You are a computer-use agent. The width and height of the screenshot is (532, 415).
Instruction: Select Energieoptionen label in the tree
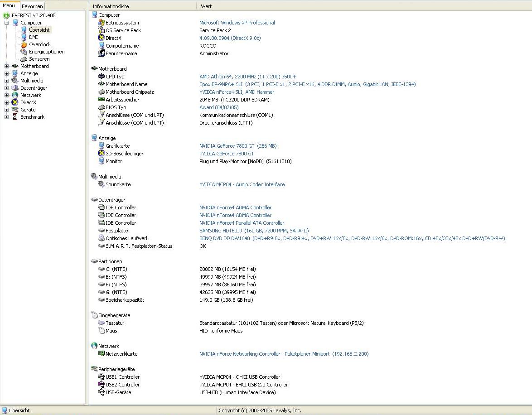pyautogui.click(x=47, y=52)
